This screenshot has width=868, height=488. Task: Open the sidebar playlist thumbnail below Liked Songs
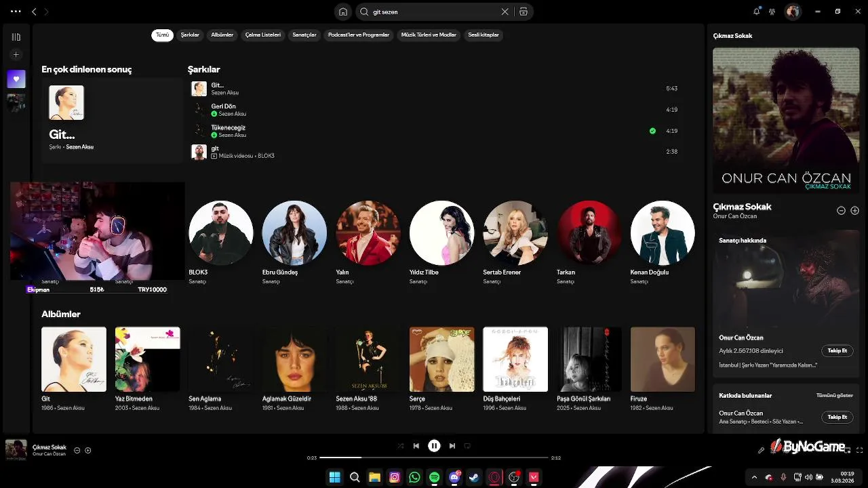click(16, 103)
